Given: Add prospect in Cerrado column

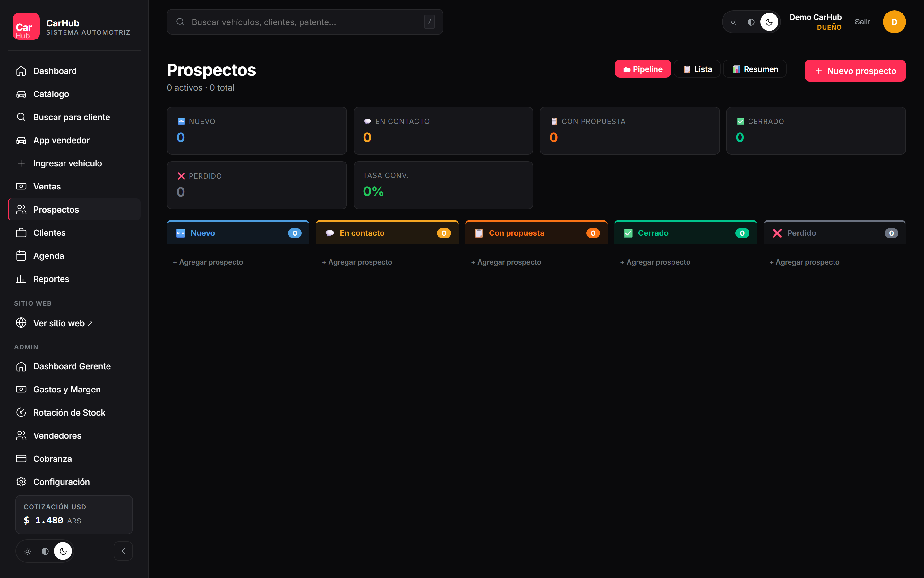Looking at the screenshot, I should (655, 262).
